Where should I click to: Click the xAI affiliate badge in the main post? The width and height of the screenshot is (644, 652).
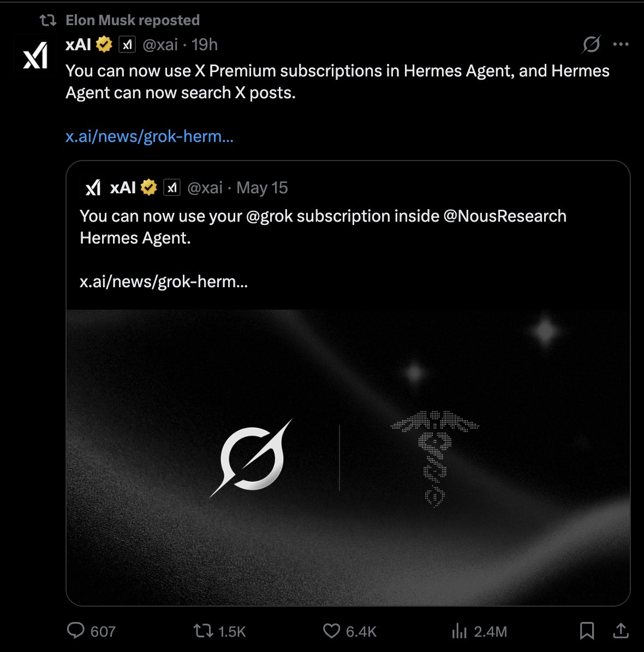click(x=127, y=44)
